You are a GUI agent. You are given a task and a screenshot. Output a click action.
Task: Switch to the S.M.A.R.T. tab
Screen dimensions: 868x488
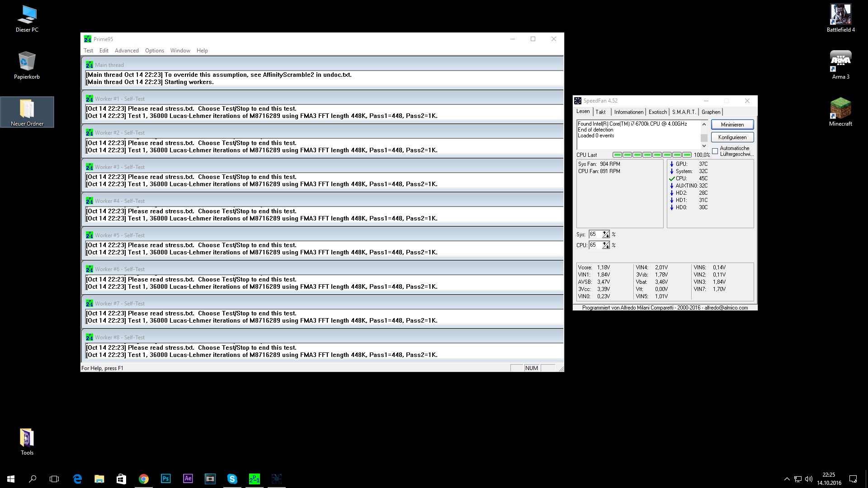pyautogui.click(x=684, y=112)
